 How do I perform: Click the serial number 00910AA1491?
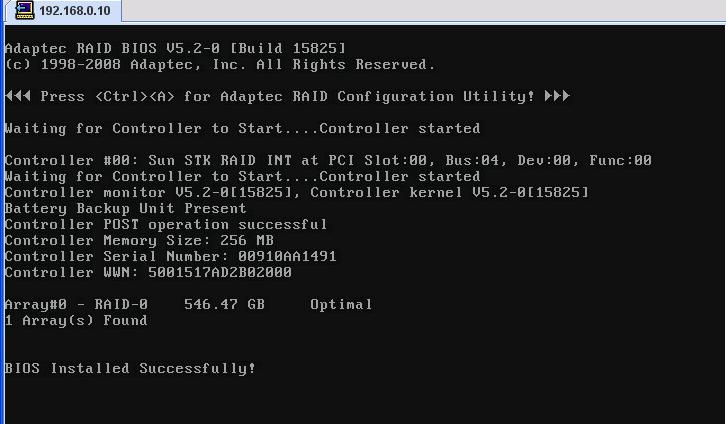pyautogui.click(x=288, y=256)
